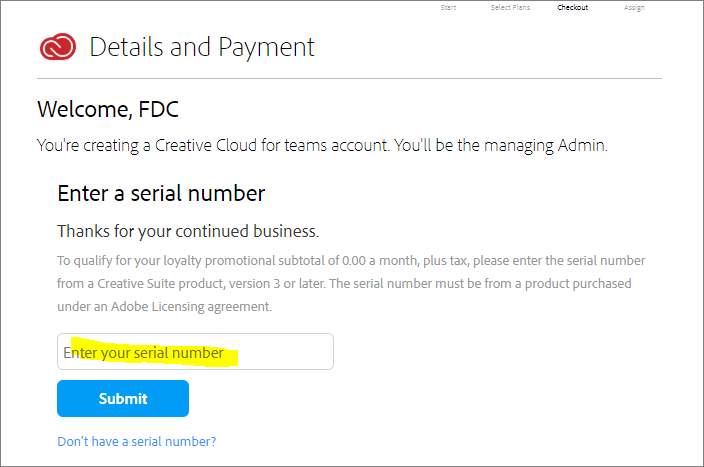Click the "Enter a serial number" heading
704x467 pixels.
point(161,194)
